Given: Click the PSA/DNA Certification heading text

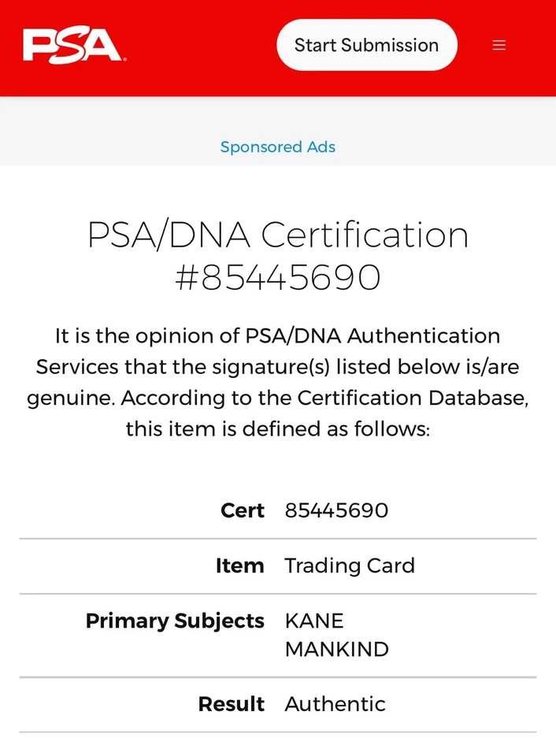Looking at the screenshot, I should [278, 235].
